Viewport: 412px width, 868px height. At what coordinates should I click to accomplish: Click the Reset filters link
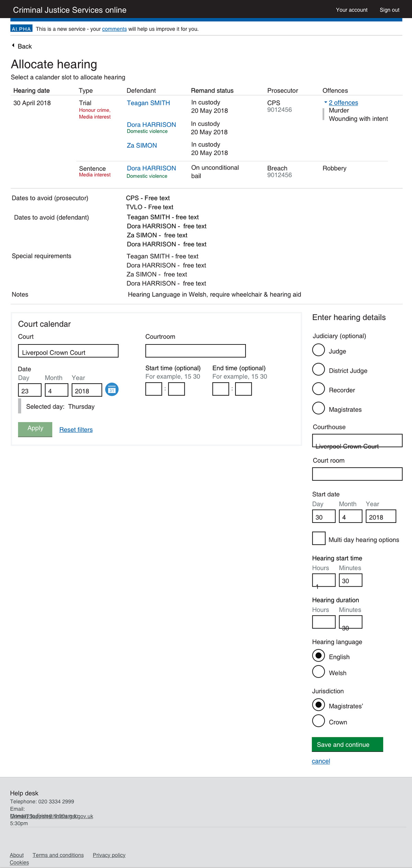[76, 430]
